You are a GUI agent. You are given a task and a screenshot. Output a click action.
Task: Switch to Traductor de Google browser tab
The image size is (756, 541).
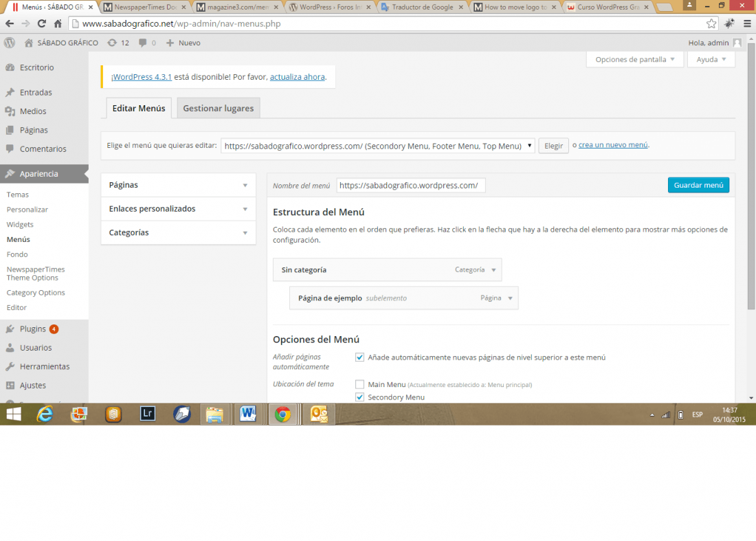[422, 8]
